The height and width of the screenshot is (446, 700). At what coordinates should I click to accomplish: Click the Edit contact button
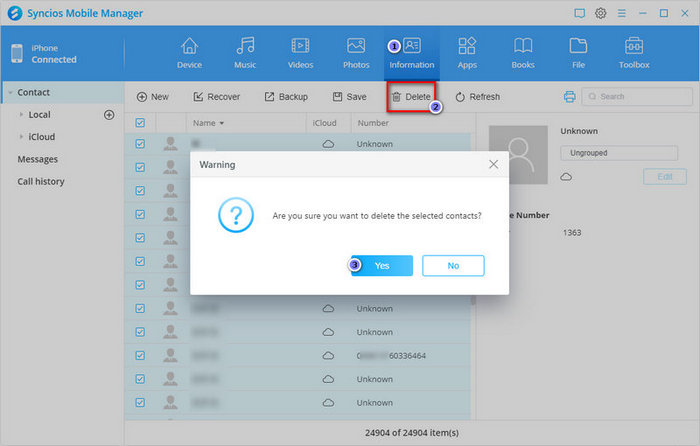(x=665, y=177)
